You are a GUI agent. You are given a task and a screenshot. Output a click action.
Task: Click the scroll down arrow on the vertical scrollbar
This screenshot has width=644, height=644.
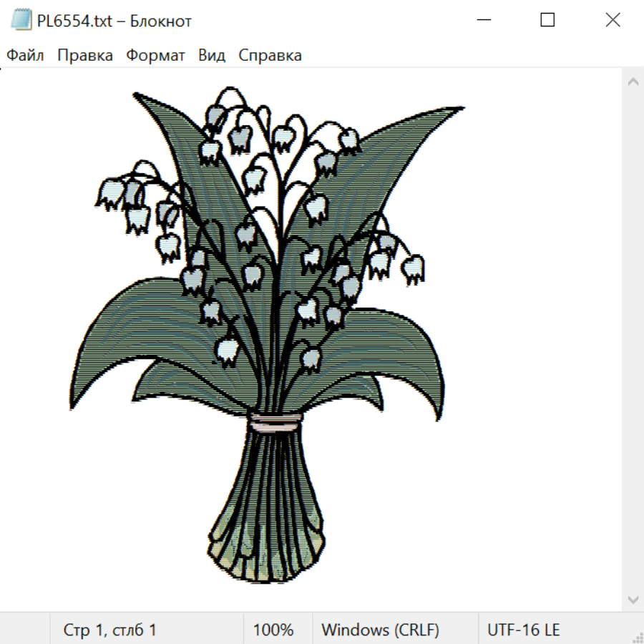coord(633,599)
